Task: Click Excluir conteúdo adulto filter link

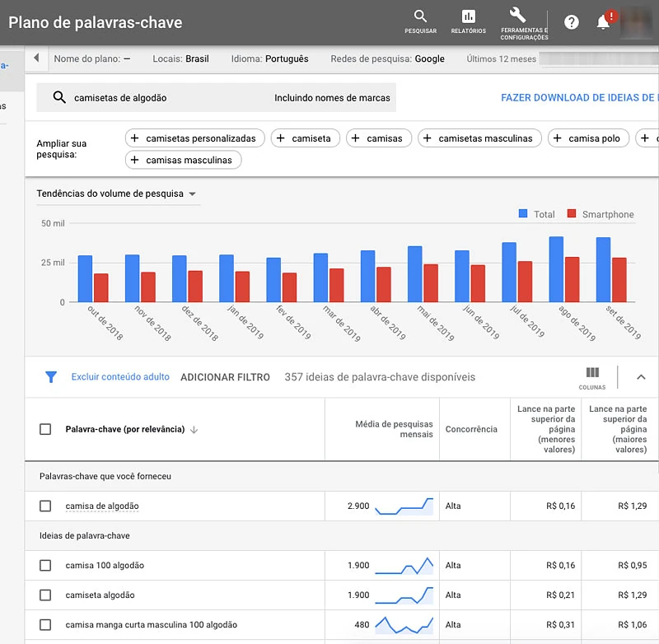Action: pos(120,377)
